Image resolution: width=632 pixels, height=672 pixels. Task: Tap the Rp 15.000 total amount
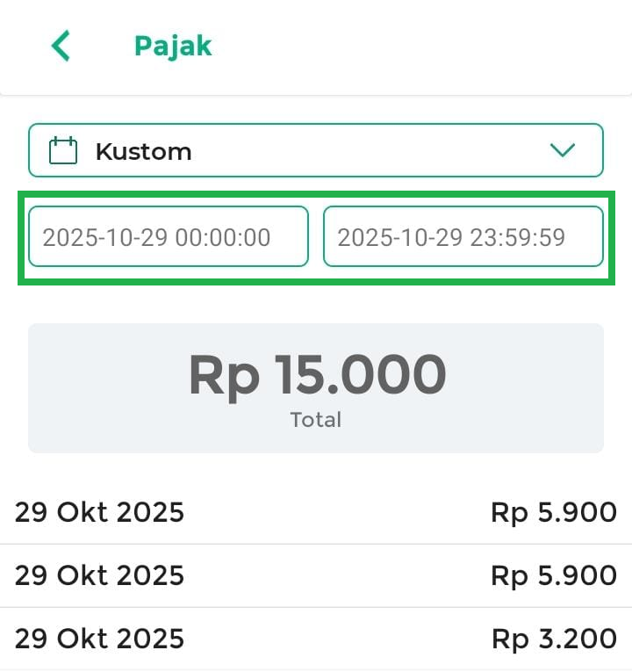click(x=317, y=375)
